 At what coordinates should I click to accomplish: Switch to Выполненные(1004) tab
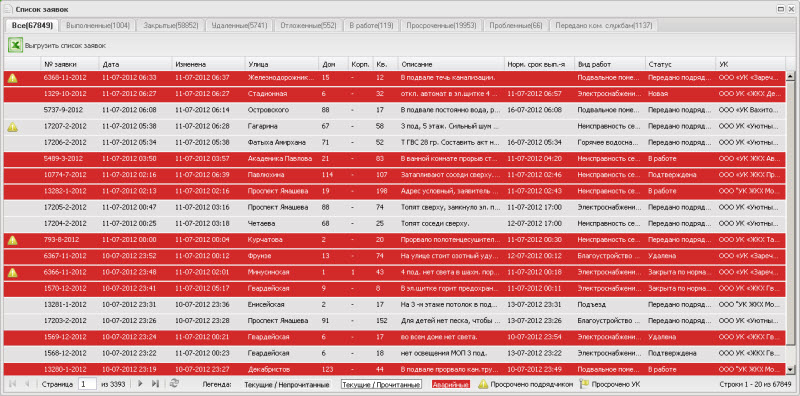pyautogui.click(x=98, y=26)
